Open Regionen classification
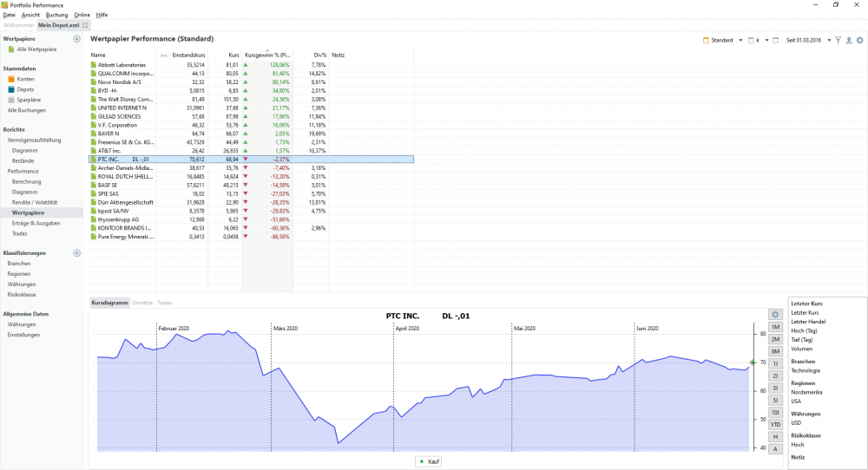868x470 pixels. click(x=19, y=274)
